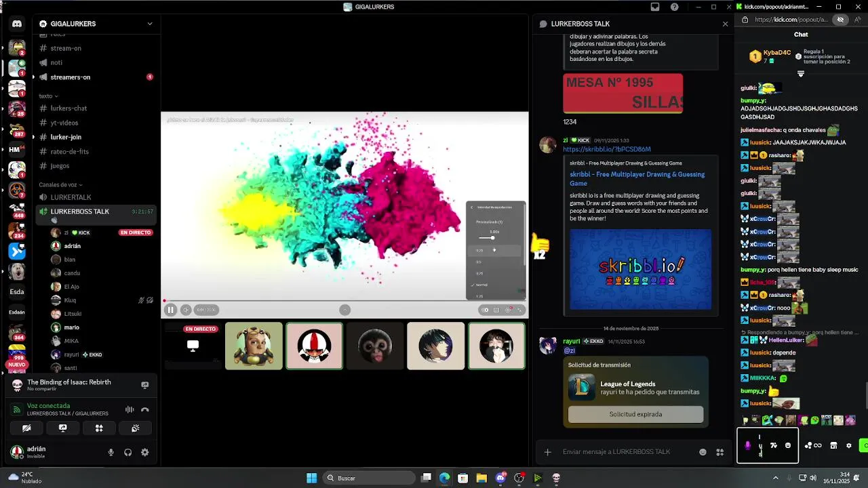This screenshot has width=868, height=488.
Task: Open the soundboard button in voice panel
Action: coord(135,428)
